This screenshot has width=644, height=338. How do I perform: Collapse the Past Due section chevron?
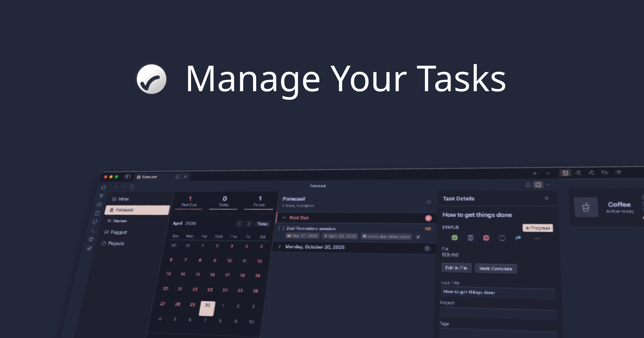pyautogui.click(x=284, y=218)
